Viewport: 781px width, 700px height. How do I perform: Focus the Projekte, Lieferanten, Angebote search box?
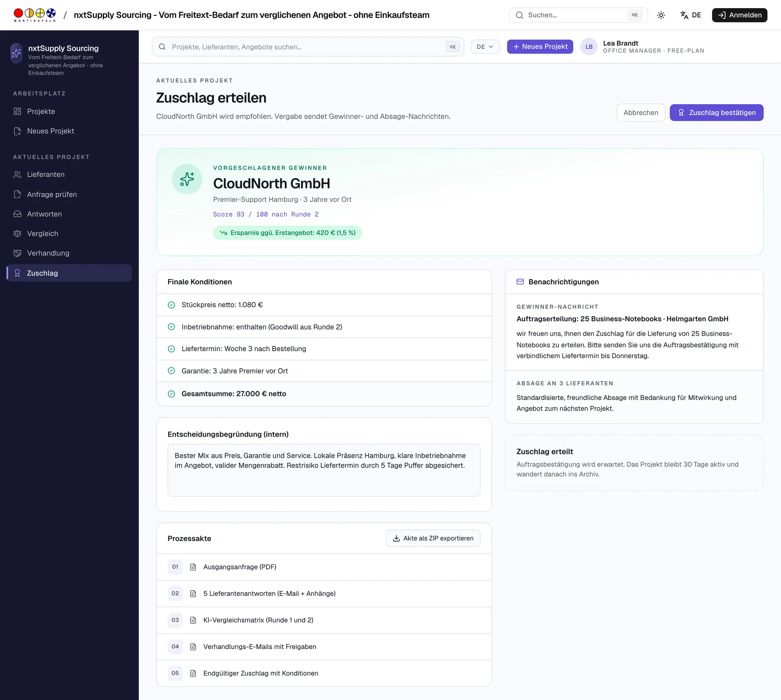point(308,47)
